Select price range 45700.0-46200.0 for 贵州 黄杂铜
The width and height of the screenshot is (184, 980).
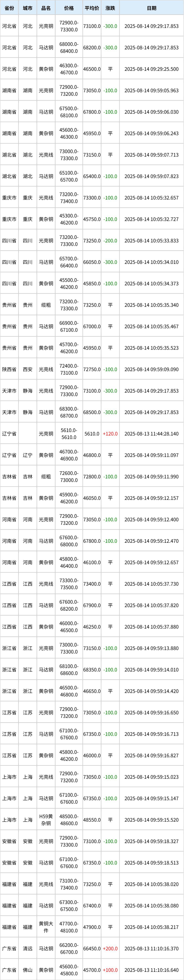point(69,348)
